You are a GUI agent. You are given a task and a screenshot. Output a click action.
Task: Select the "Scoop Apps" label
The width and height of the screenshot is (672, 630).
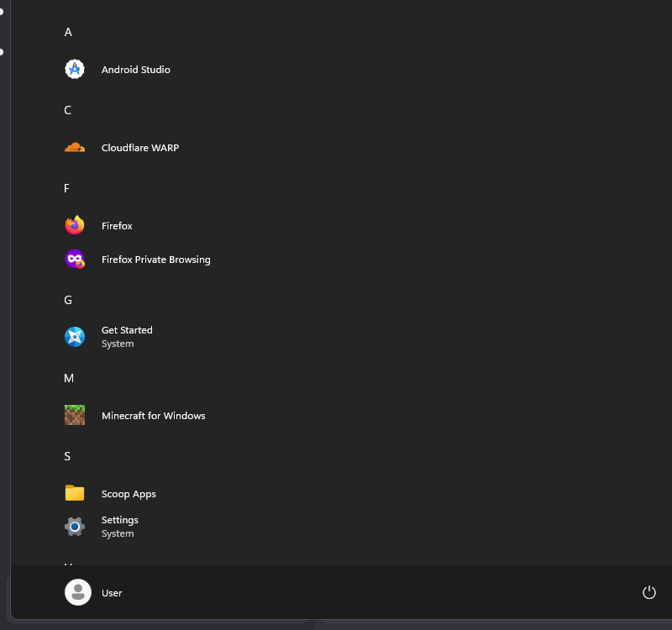(129, 494)
